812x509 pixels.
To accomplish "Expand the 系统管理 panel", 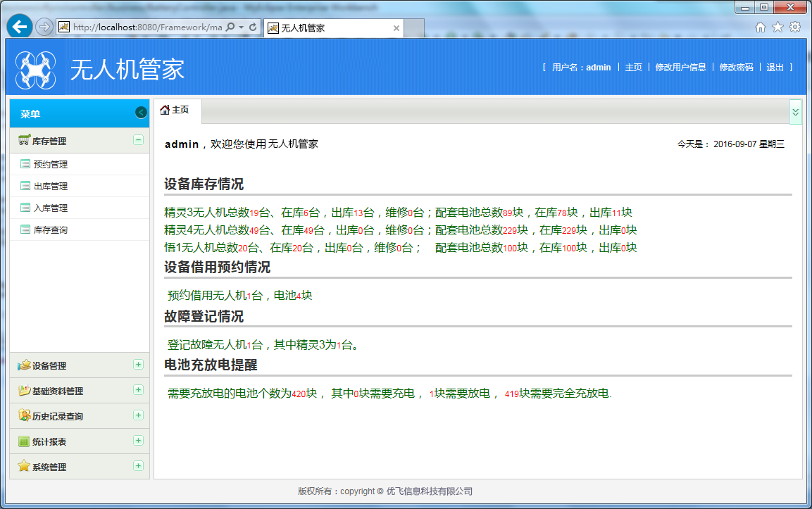I will pyautogui.click(x=138, y=466).
